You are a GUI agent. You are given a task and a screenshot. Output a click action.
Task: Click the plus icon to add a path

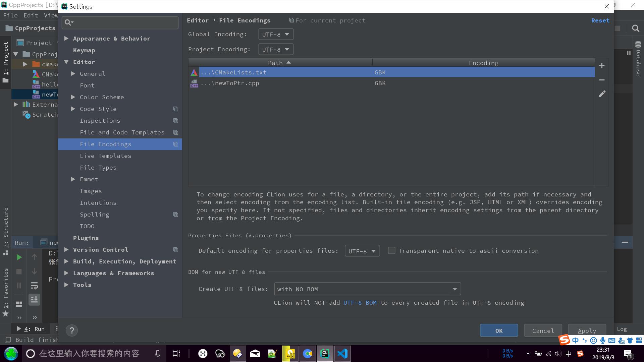(602, 66)
